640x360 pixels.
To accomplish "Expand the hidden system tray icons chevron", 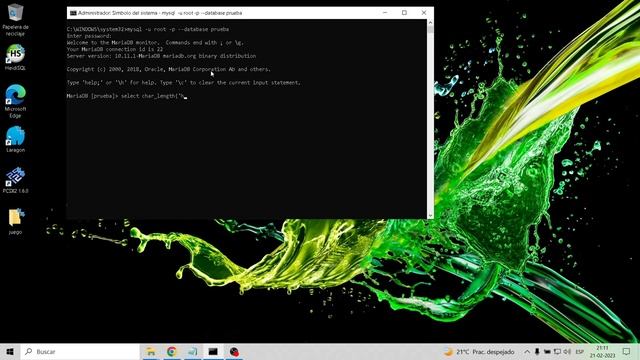I will coord(527,351).
